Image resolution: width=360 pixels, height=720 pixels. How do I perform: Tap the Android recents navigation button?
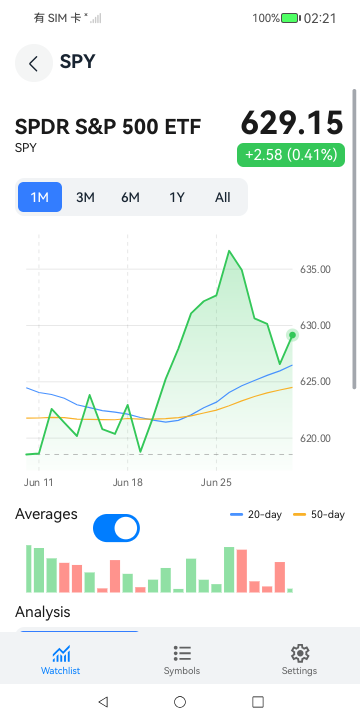click(x=258, y=702)
